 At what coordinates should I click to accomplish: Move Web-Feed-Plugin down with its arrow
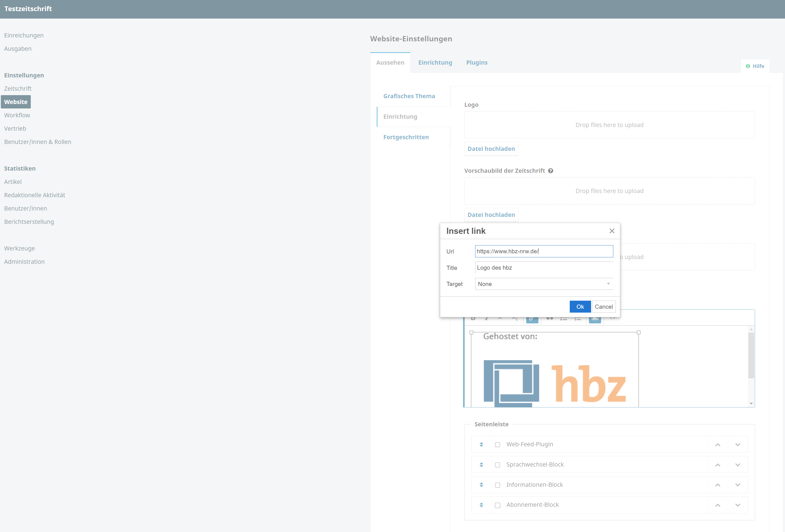738,445
